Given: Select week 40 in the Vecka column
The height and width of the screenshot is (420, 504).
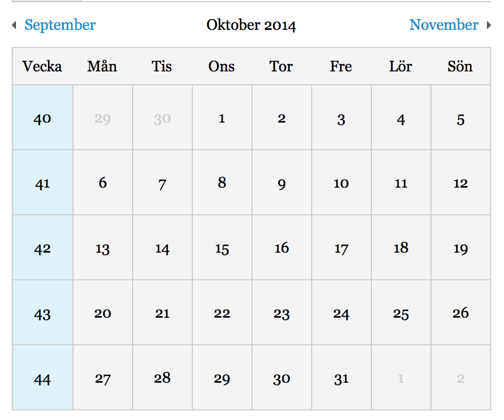Looking at the screenshot, I should [x=43, y=117].
